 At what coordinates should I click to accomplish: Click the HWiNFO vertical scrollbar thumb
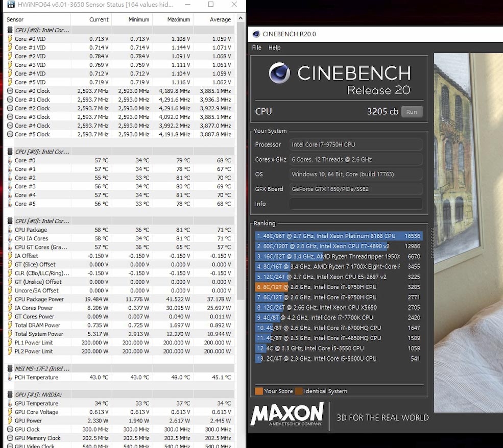[x=241, y=162]
